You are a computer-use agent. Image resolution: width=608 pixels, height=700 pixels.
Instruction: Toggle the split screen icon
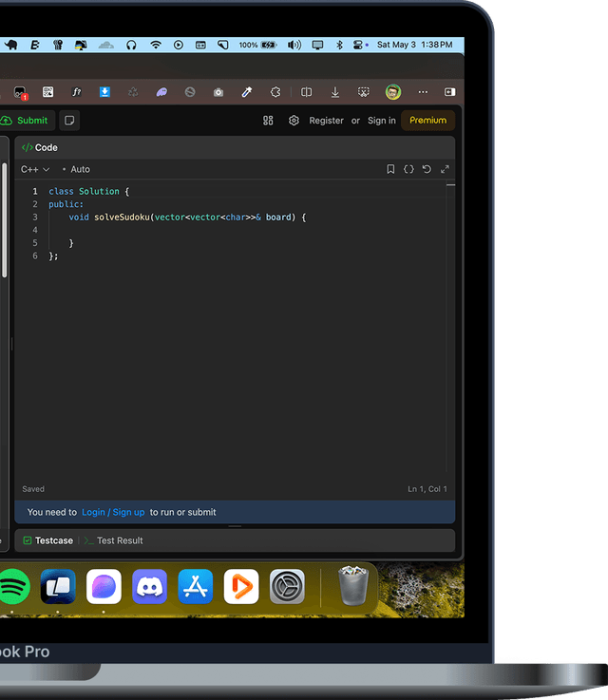306,92
